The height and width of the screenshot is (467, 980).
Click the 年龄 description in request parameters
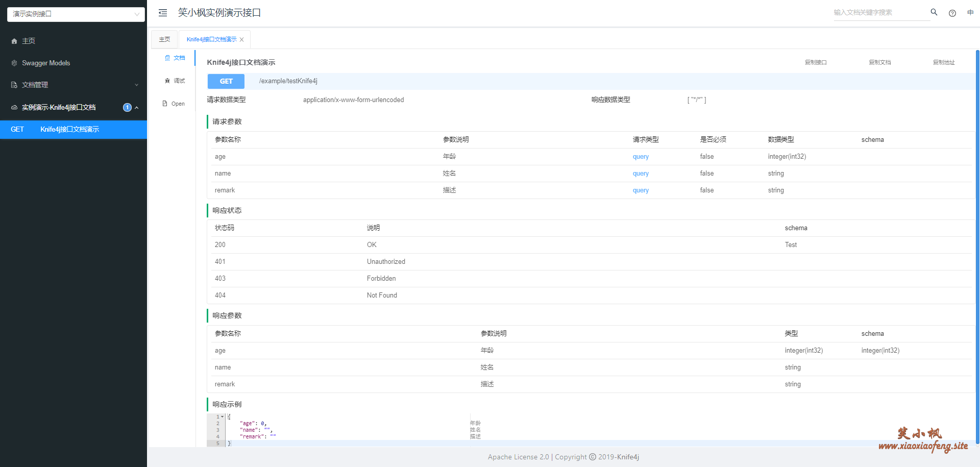(450, 157)
